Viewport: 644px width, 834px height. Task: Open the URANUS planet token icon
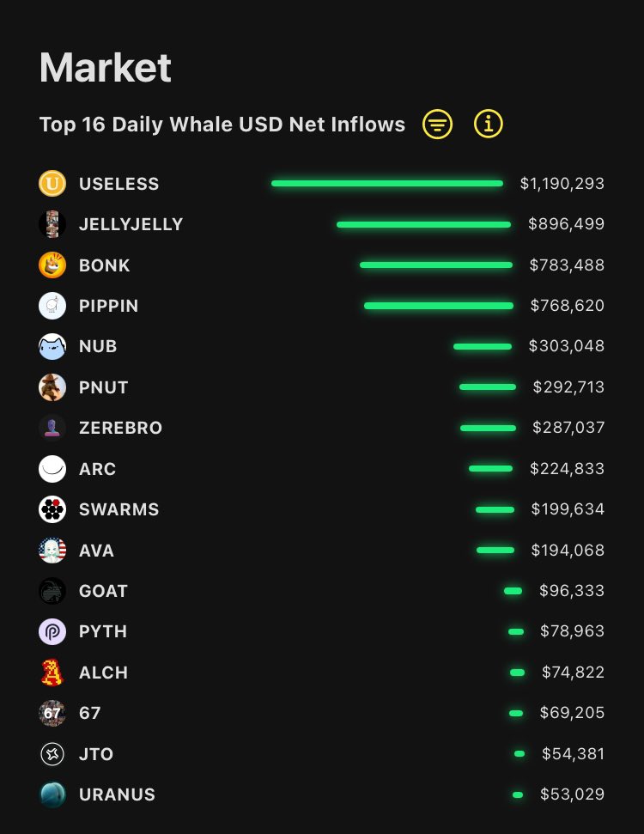tap(52, 794)
